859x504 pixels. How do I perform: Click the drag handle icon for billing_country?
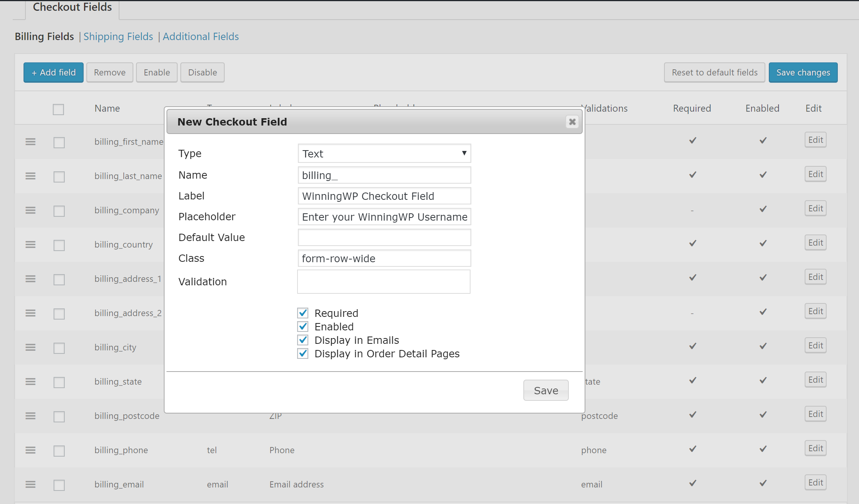click(x=30, y=243)
